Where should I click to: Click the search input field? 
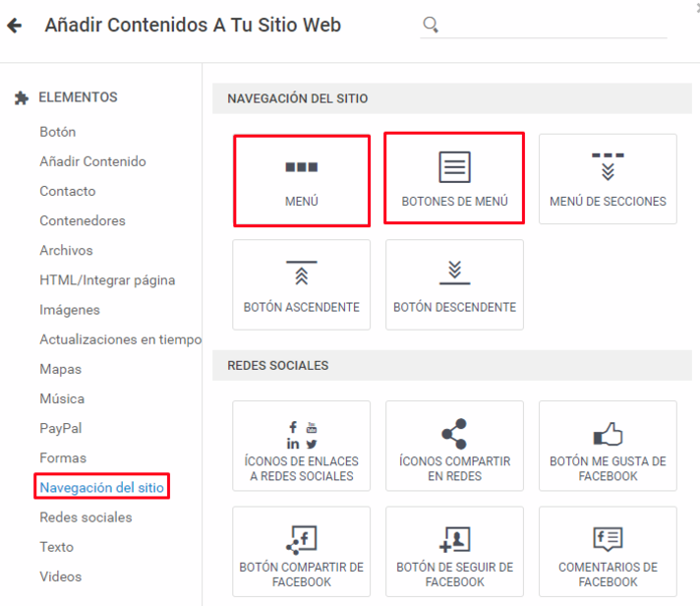[x=554, y=25]
